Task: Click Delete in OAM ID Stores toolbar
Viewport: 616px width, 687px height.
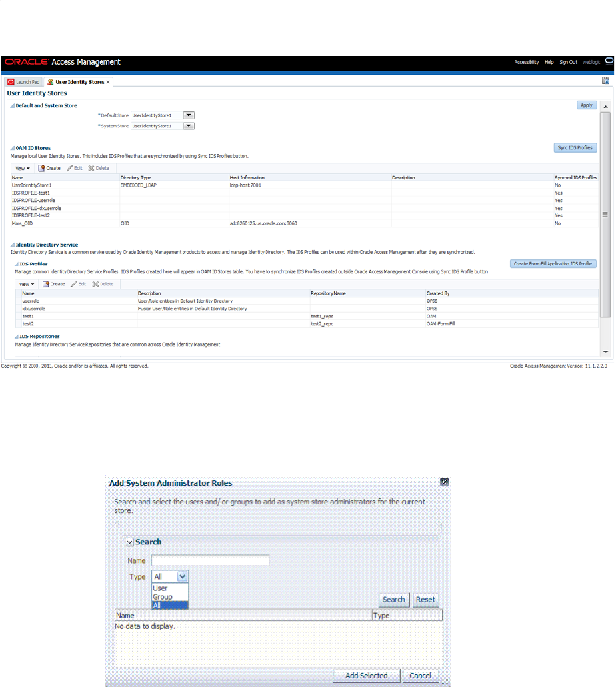Action: 99,168
